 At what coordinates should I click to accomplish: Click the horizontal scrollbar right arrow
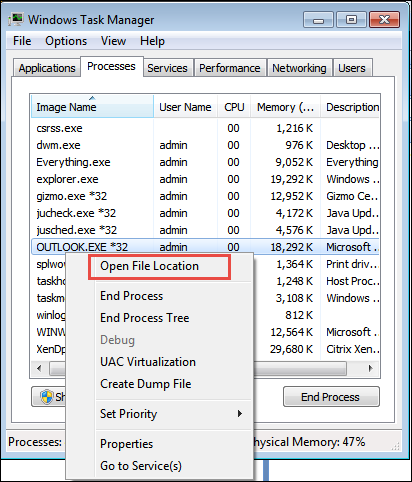pos(370,368)
